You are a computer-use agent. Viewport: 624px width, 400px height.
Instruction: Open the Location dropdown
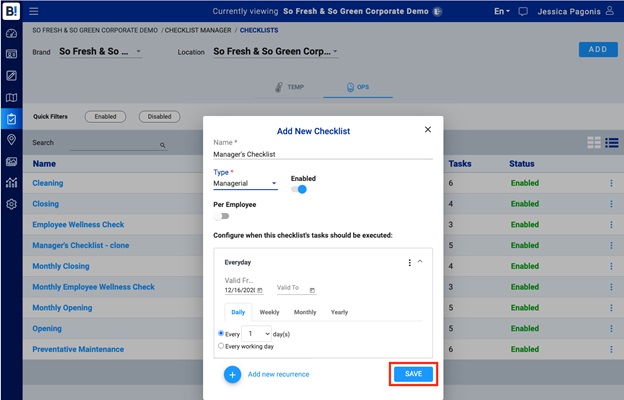click(275, 51)
